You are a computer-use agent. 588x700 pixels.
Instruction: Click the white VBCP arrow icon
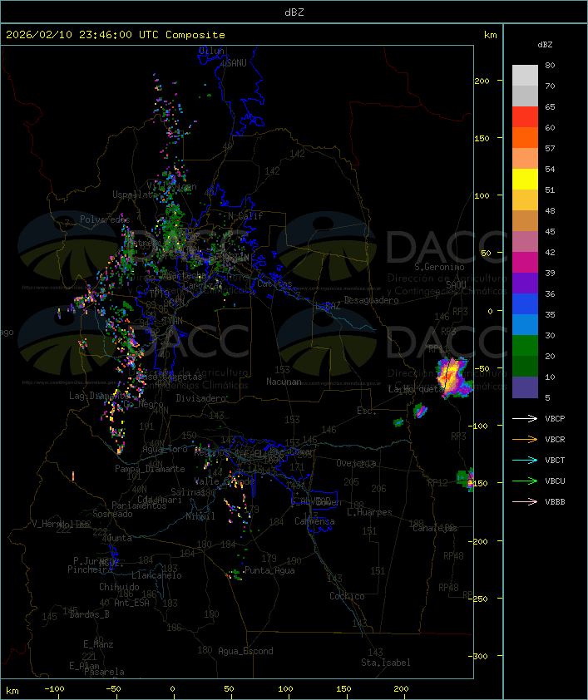click(525, 418)
